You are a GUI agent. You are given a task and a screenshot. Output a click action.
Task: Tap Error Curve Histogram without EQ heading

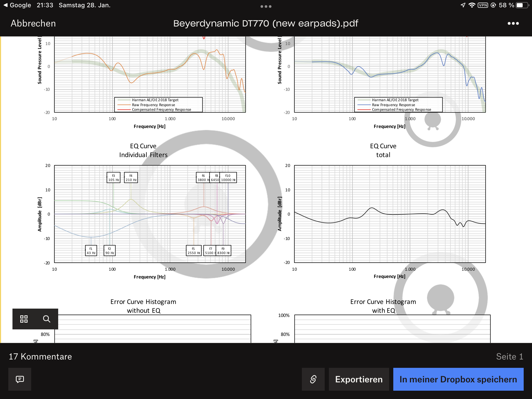(x=143, y=306)
